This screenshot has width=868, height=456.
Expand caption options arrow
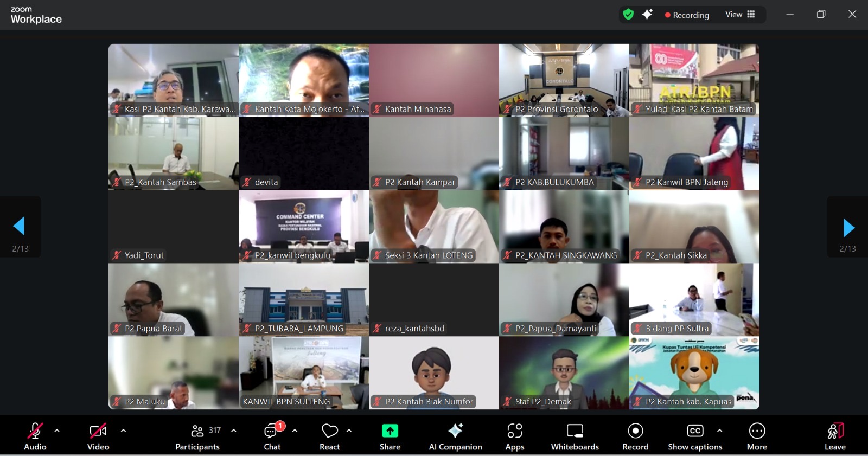point(719,431)
